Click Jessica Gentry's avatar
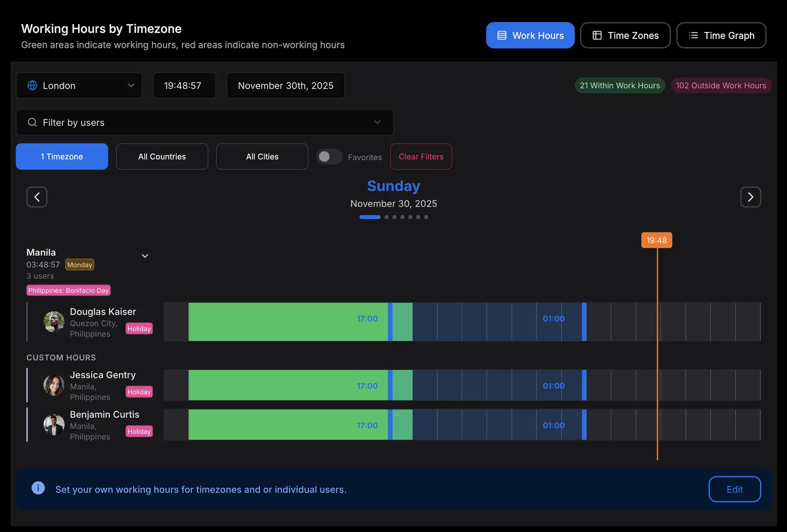 [54, 385]
